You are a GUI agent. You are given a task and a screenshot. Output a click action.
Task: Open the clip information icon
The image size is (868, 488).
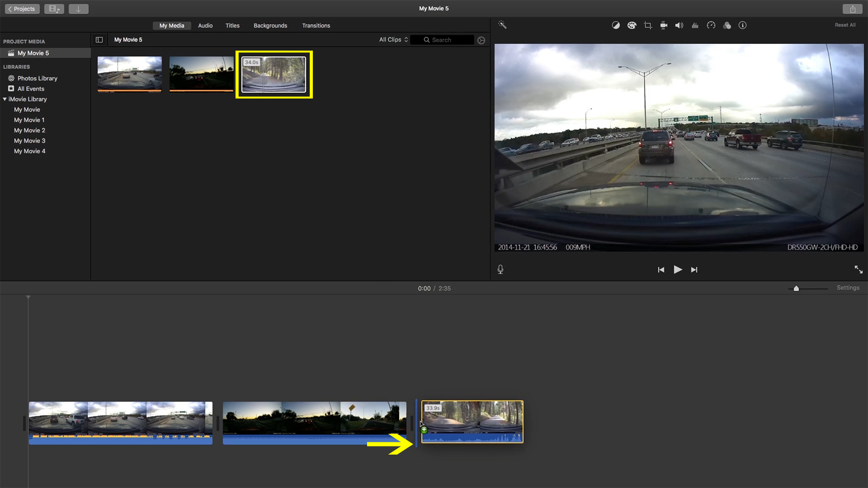click(742, 25)
